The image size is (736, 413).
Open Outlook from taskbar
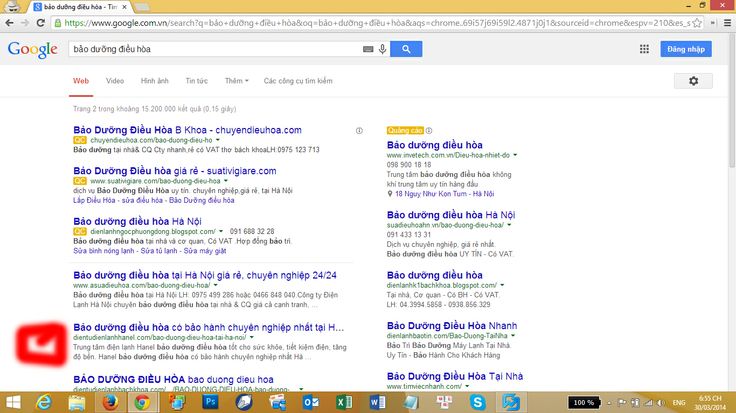coord(311,402)
